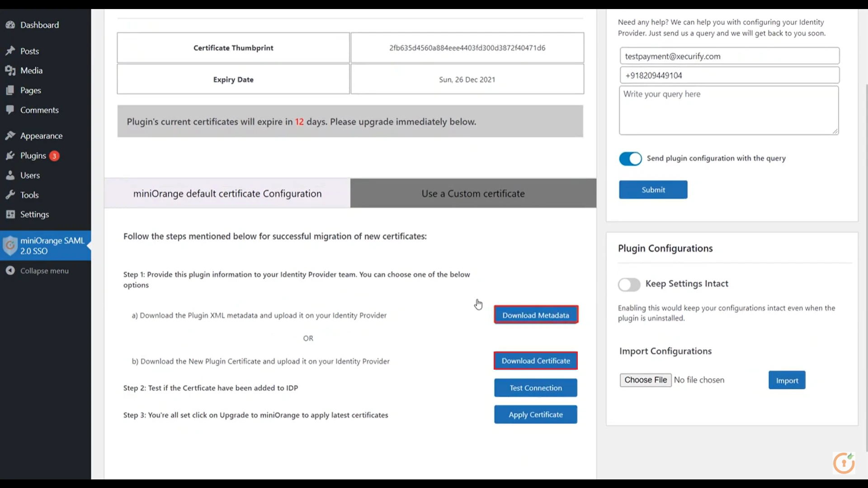Click the Import configurations button
868x488 pixels.
tap(787, 380)
